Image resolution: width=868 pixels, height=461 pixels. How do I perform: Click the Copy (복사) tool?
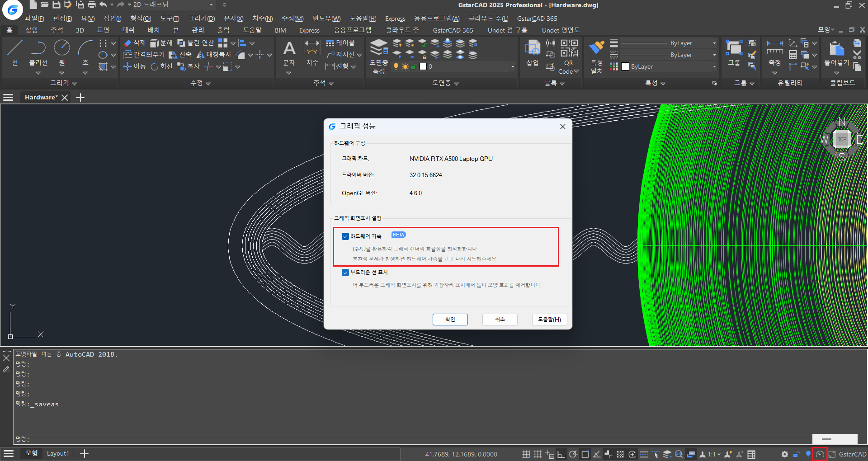(x=188, y=66)
